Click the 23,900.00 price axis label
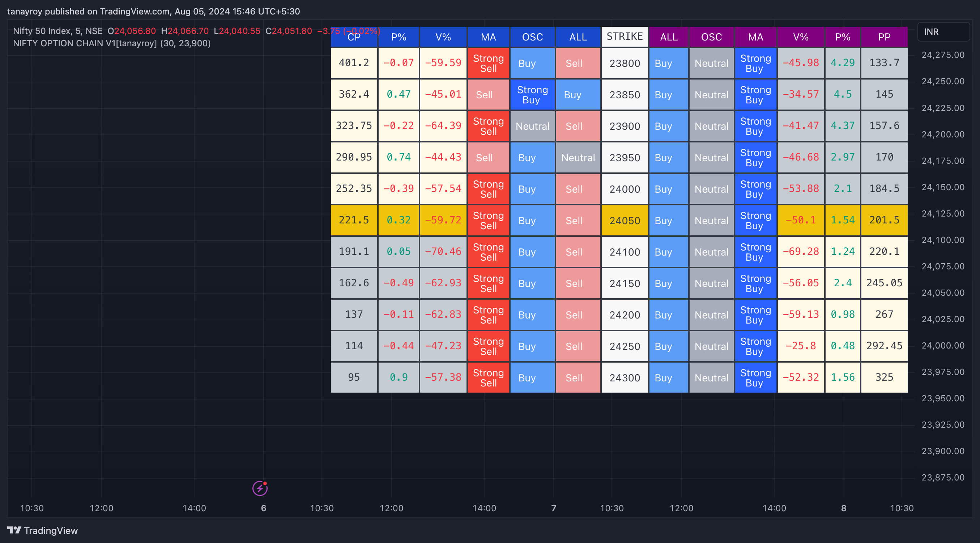The width and height of the screenshot is (980, 543). click(943, 451)
